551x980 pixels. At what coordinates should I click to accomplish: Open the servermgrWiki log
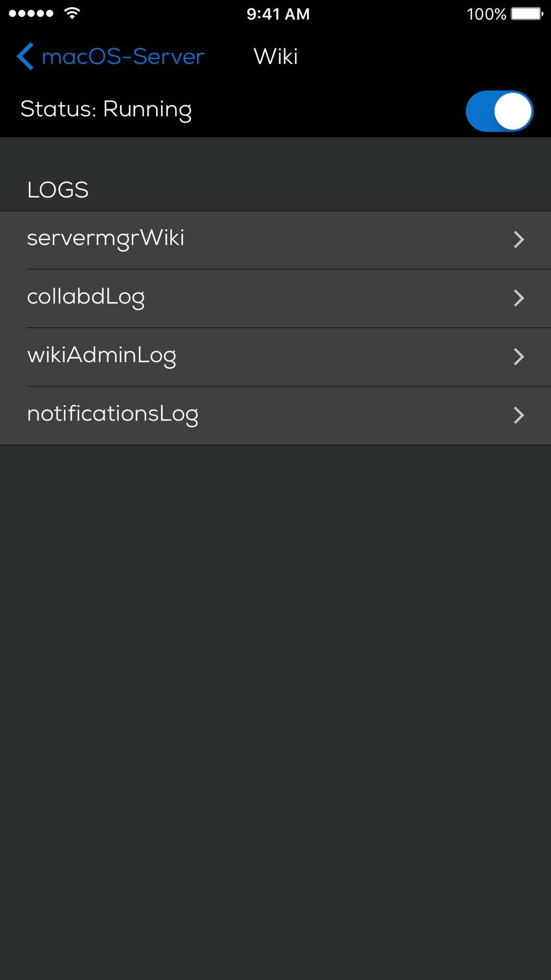tap(106, 239)
